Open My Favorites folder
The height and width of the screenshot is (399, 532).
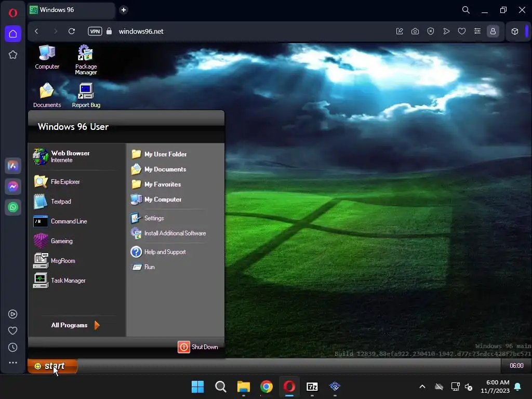(156, 184)
